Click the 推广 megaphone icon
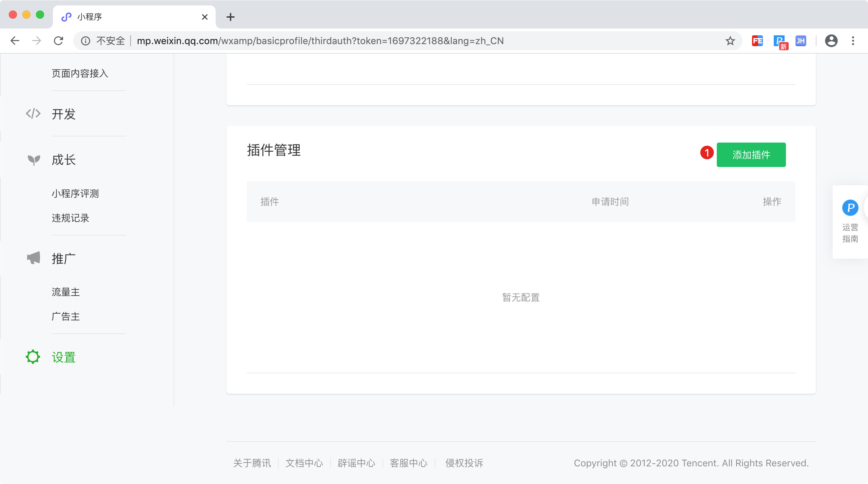868x484 pixels. pyautogui.click(x=34, y=258)
